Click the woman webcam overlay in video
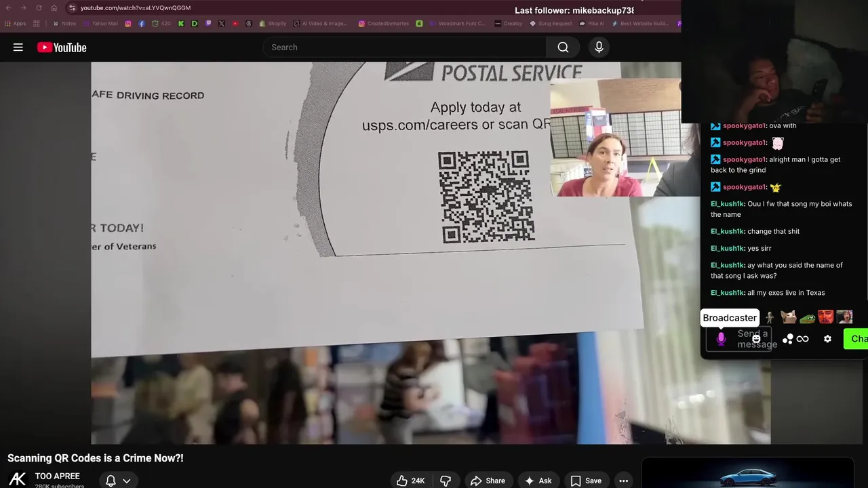868x488 pixels. (x=616, y=138)
